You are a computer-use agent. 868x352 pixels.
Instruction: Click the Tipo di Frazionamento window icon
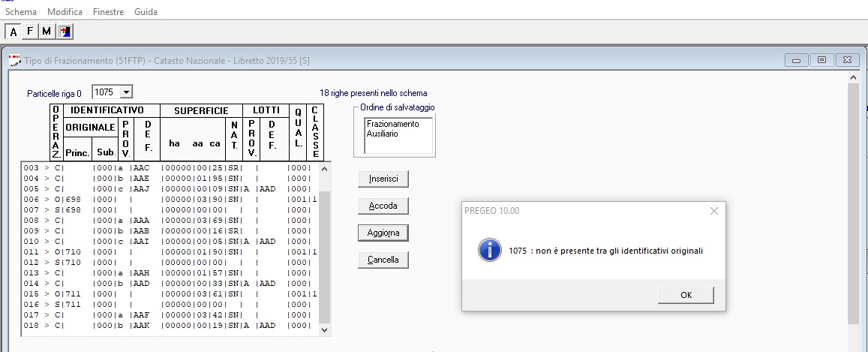point(14,60)
